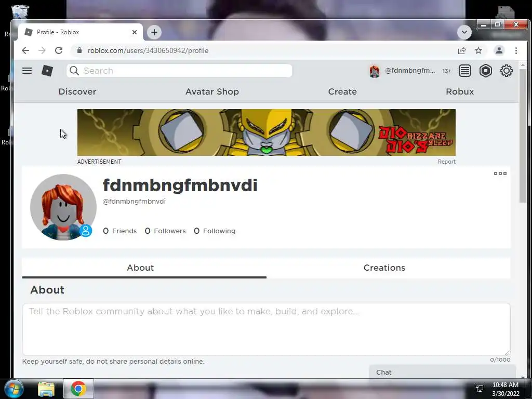
Task: Click the scrollbar up arrow
Action: coord(523,64)
